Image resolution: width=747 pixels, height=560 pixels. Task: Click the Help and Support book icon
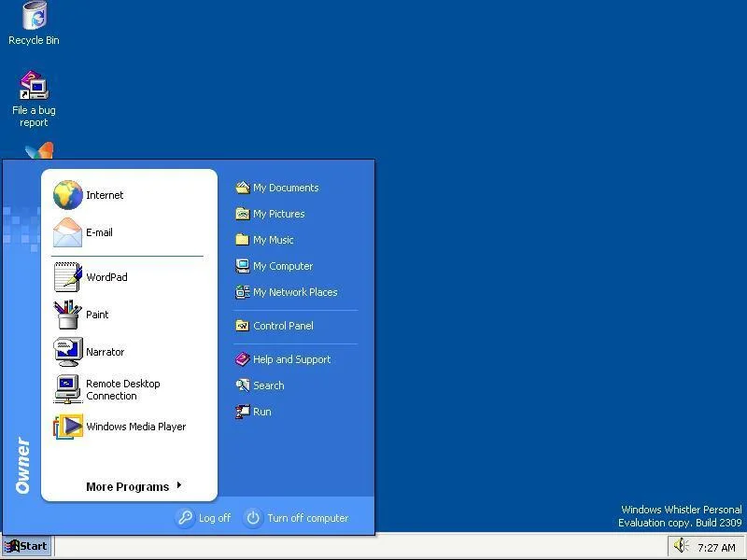[243, 359]
